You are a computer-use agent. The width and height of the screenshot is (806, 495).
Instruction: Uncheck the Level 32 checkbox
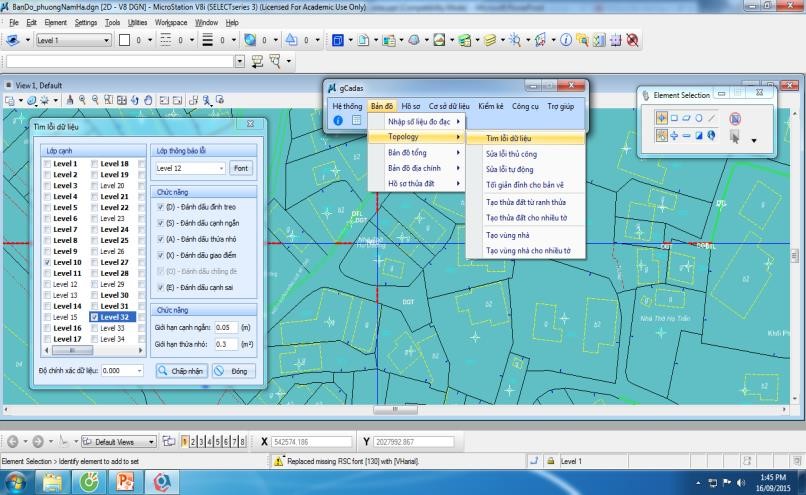click(x=95, y=317)
